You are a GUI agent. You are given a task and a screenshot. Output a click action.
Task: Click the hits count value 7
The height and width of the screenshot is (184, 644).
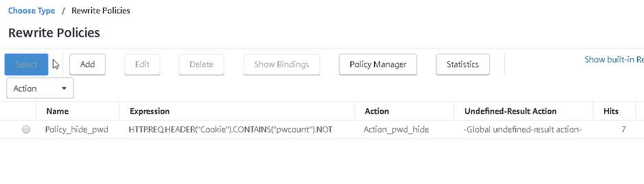point(623,130)
